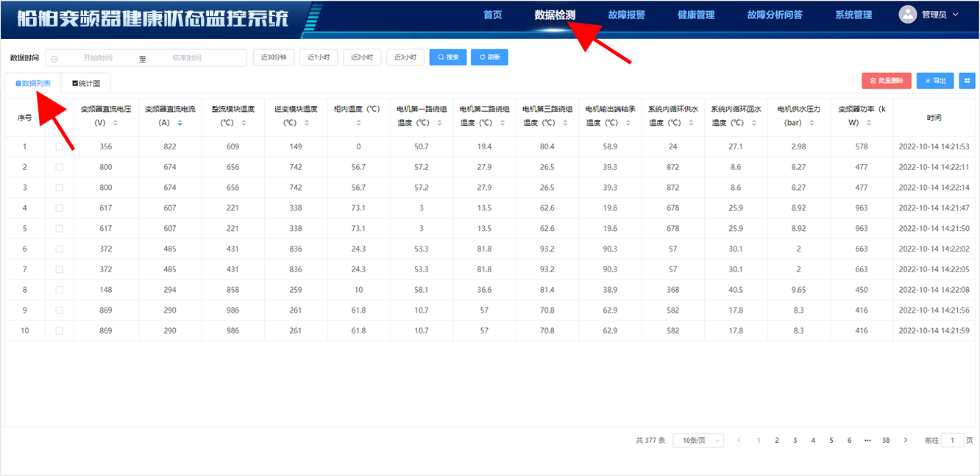Open the 故障报警 navigation item
Viewport: 980px width, 476px height.
(x=627, y=15)
